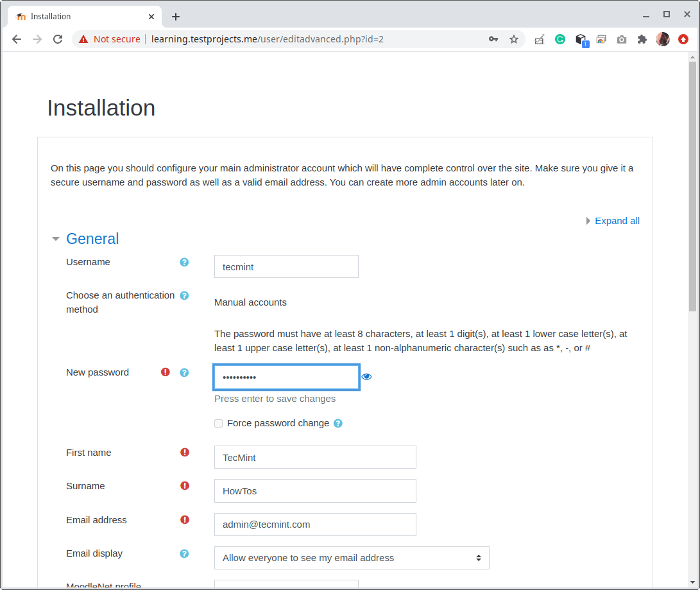Enable Force password change checkbox
700x590 pixels.
[x=218, y=423]
